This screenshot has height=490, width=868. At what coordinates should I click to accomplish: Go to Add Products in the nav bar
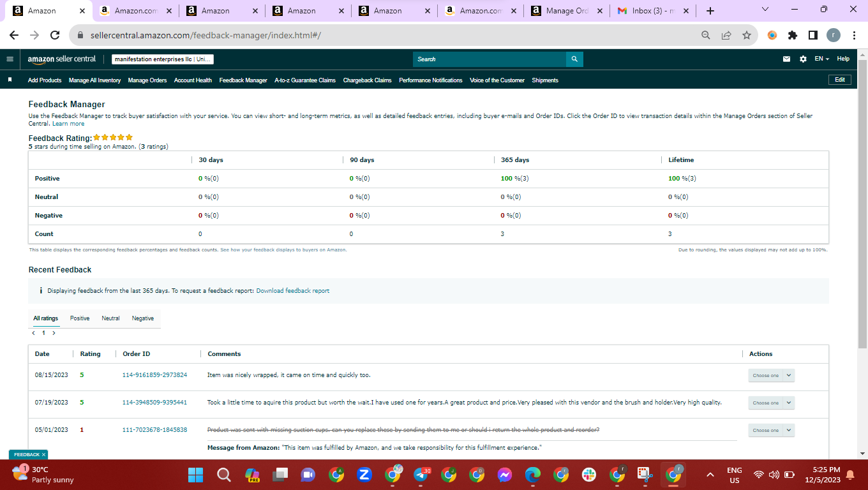[x=45, y=80]
